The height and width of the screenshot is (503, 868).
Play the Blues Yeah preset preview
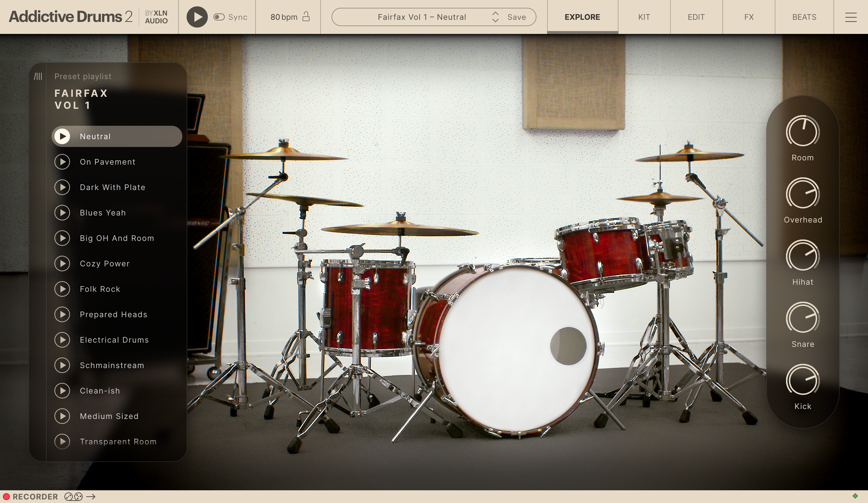pyautogui.click(x=62, y=213)
